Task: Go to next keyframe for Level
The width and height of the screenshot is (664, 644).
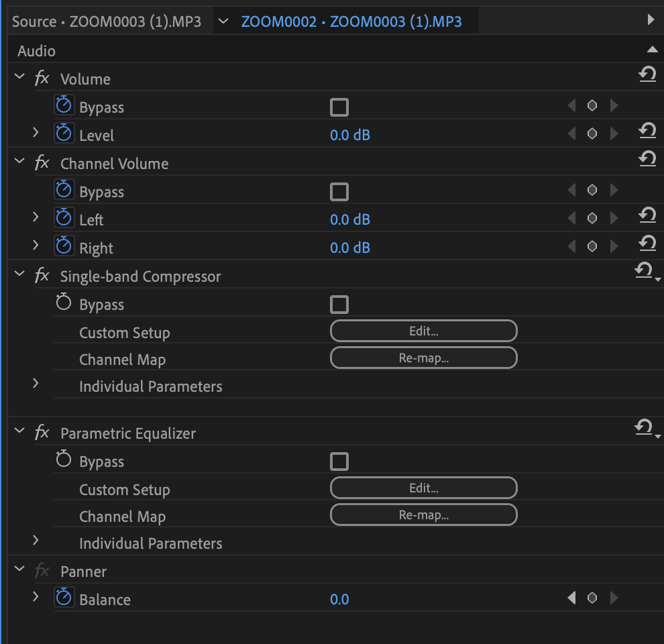Action: 614,133
